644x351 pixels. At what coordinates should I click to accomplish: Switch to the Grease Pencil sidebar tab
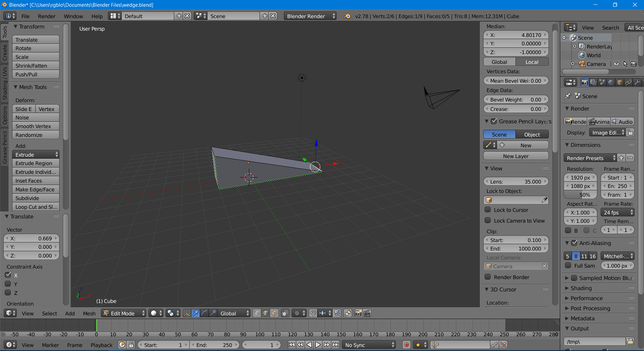tap(5, 148)
